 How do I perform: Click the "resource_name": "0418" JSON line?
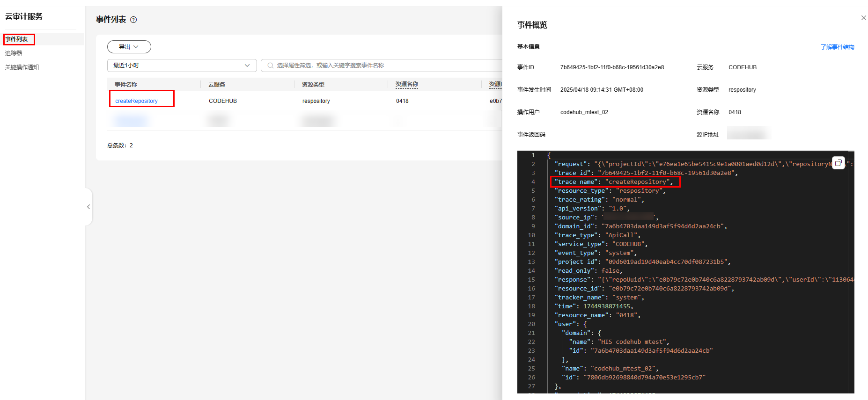[597, 315]
